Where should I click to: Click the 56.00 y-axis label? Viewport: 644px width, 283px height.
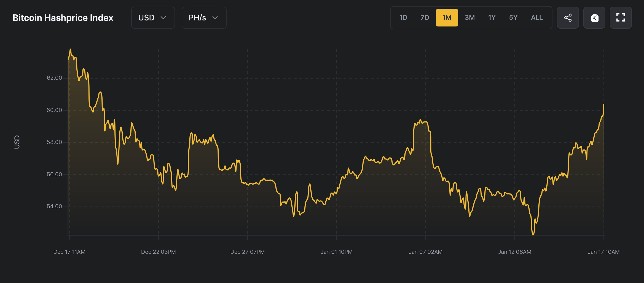(x=54, y=174)
